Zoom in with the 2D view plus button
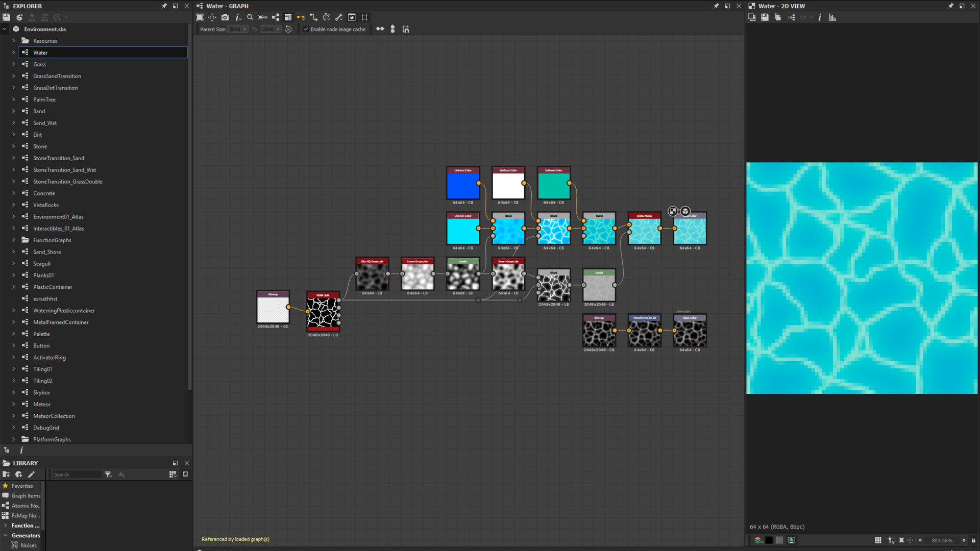This screenshot has height=551, width=980. pyautogui.click(x=964, y=540)
